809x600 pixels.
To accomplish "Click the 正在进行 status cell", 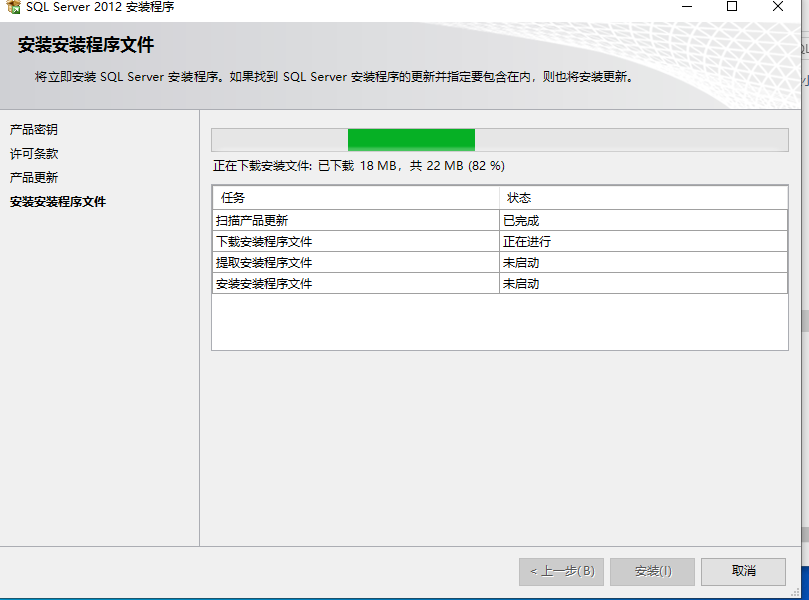I will [x=643, y=241].
